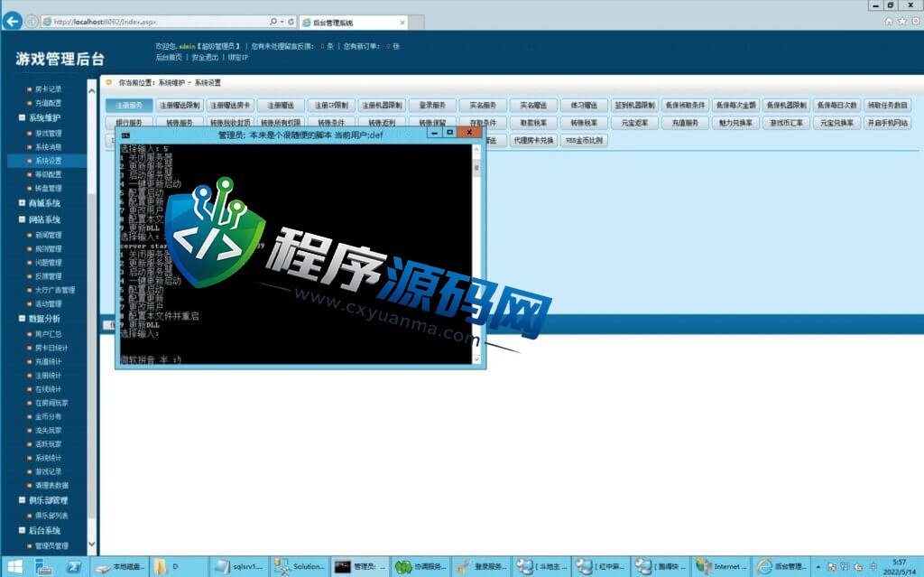Click the browser Back arrow button
Viewport: 924px width, 577px height.
point(12,22)
